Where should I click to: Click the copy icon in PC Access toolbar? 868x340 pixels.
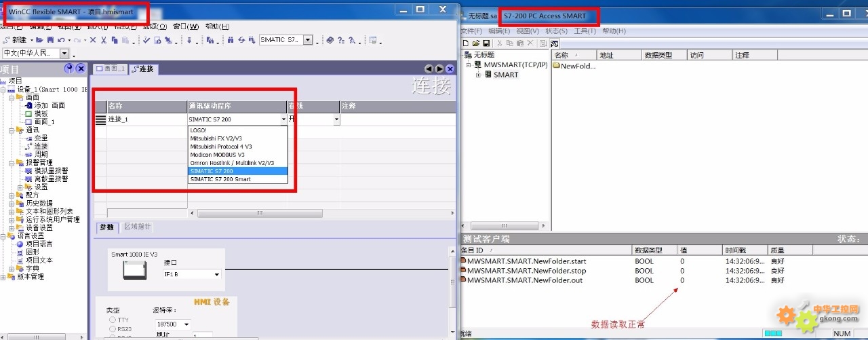pos(510,43)
